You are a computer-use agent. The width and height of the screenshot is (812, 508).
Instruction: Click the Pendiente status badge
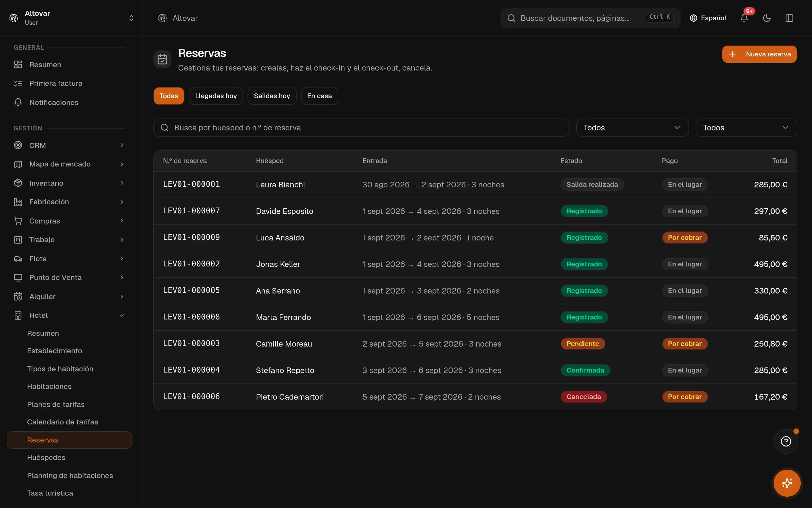(583, 344)
